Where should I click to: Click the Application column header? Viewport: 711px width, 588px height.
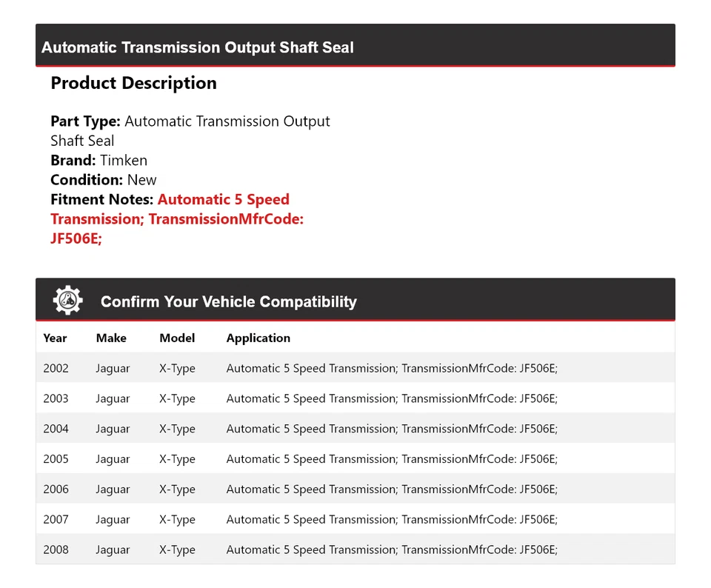(258, 338)
